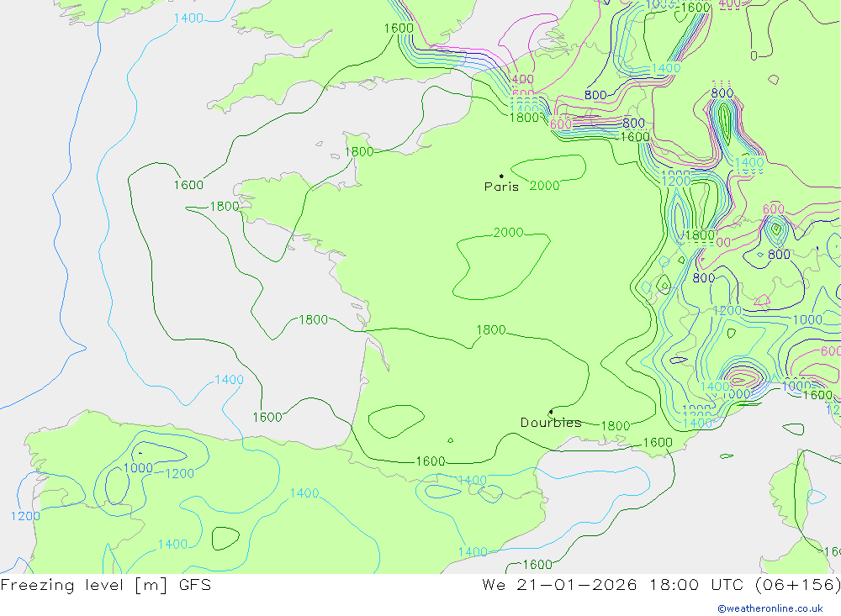Click the 1800 contour label next to Dourbies
Viewport: 841px width, 616px height.
coord(616,426)
